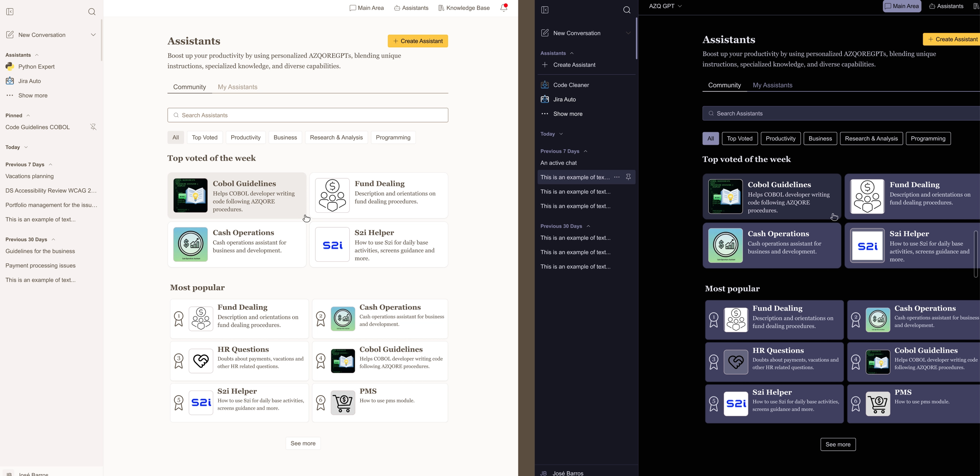Click HR Questions heart icon in light Most popular
This screenshot has height=476, width=980.
tap(201, 361)
